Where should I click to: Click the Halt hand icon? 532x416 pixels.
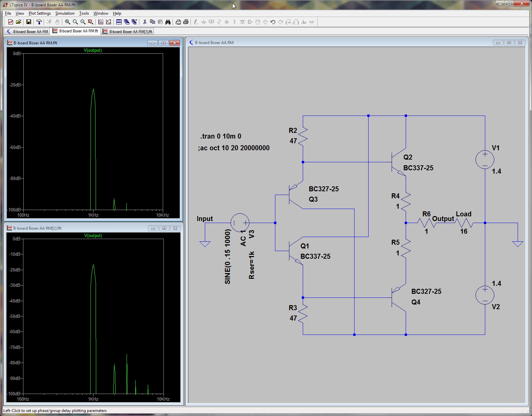(x=57, y=22)
